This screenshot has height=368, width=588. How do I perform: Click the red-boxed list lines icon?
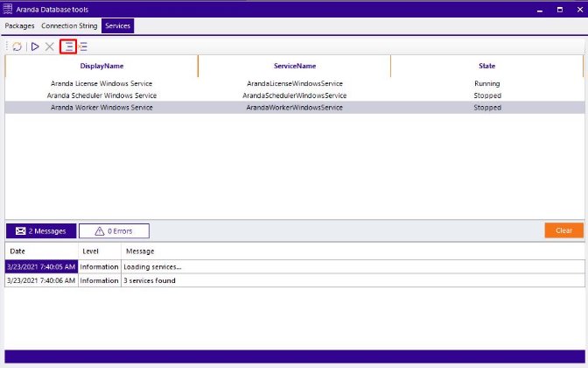68,46
